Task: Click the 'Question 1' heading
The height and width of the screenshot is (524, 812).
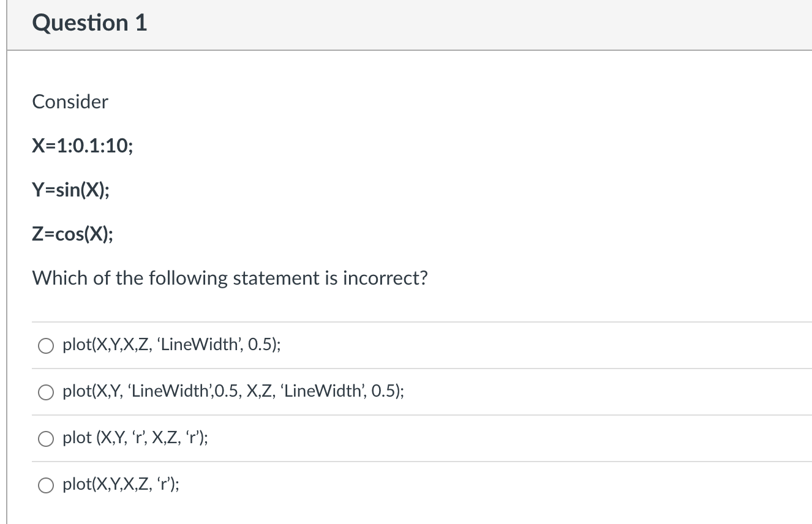Action: (89, 23)
